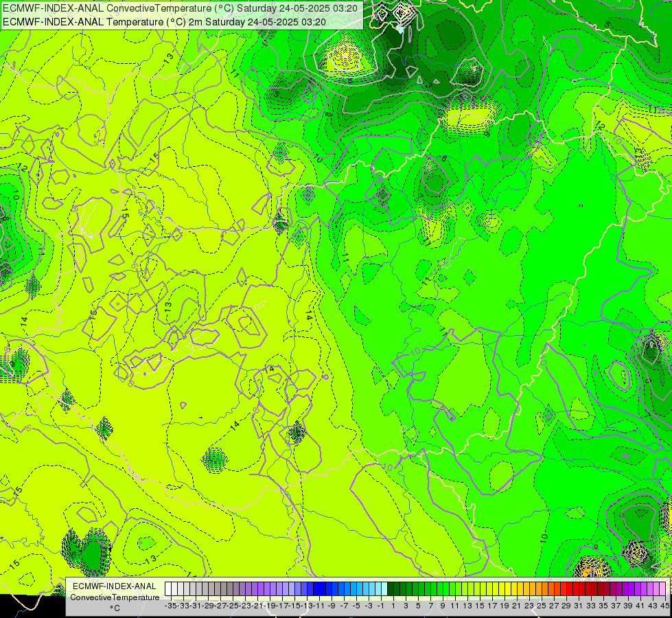
Task: Click the ConvectiveTemperature title line at top
Action: [180, 8]
